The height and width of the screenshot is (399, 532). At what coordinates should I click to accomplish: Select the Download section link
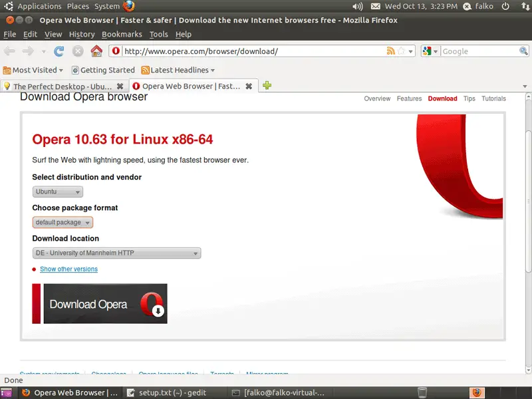point(442,98)
